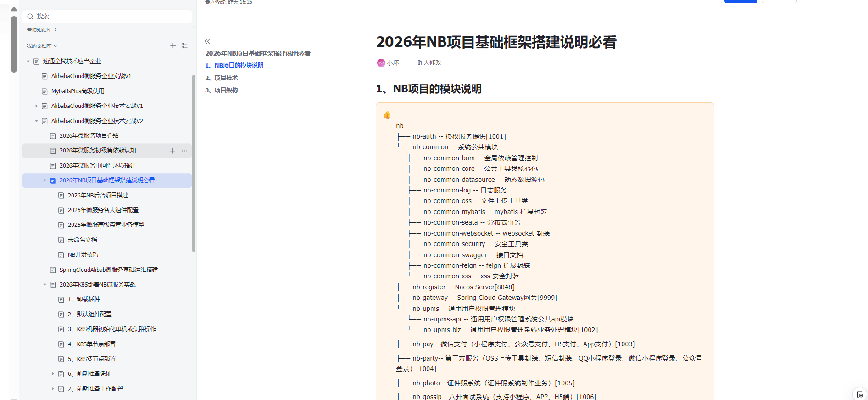
Task: Expand the AlibabaCloud微服务企业技术实战V1 node
Action: (x=36, y=106)
